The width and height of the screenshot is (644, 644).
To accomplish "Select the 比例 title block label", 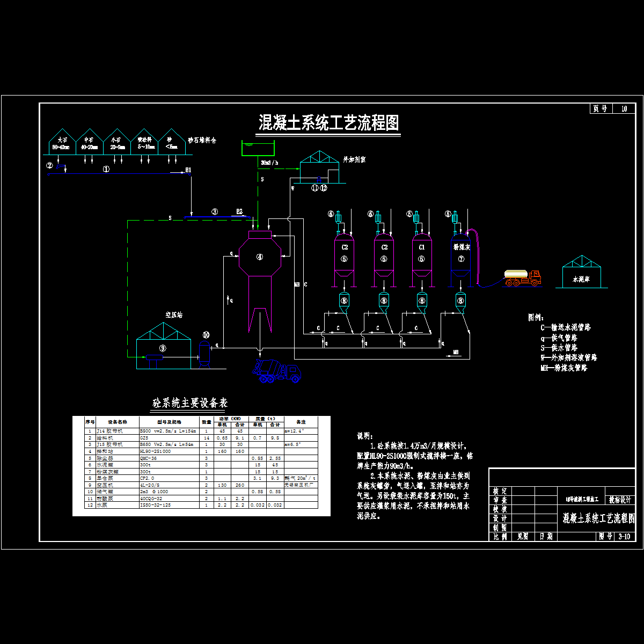I will [500, 536].
